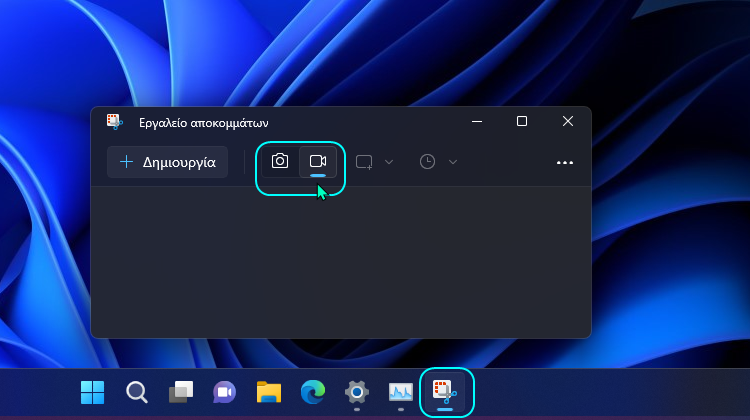Open the performance monitor taskbar icon
The width and height of the screenshot is (750, 420).
coord(401,392)
